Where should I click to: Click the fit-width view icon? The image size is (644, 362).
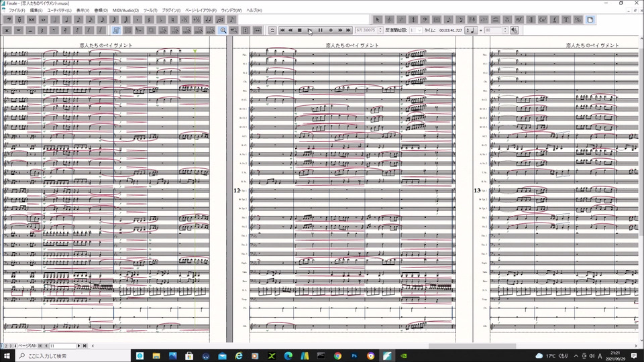pyautogui.click(x=258, y=30)
